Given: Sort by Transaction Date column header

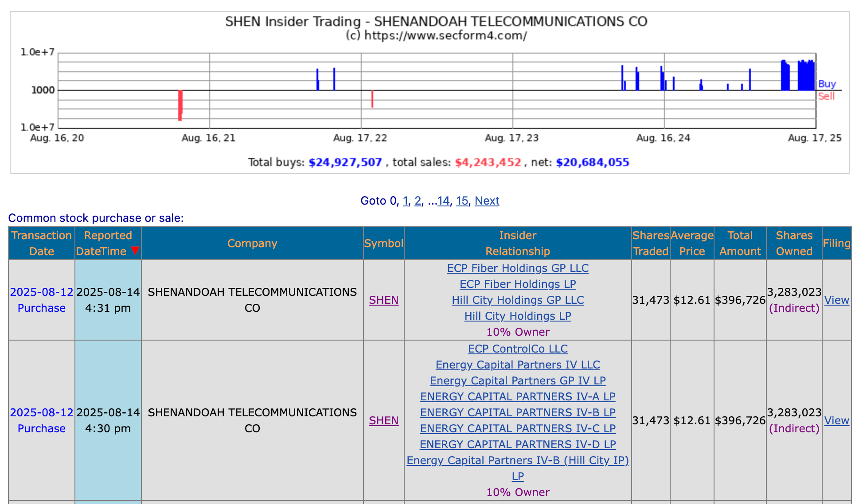Looking at the screenshot, I should point(41,243).
